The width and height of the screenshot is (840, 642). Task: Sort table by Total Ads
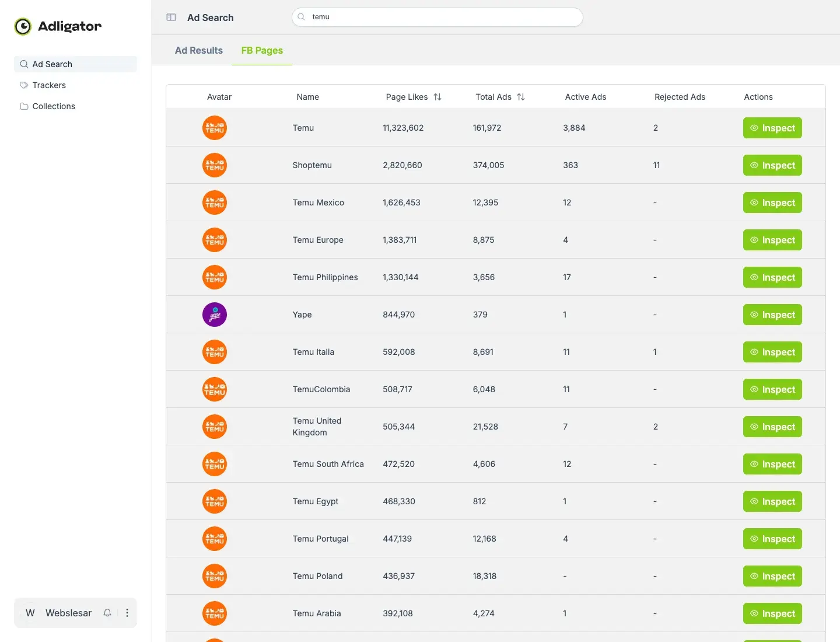(x=521, y=97)
